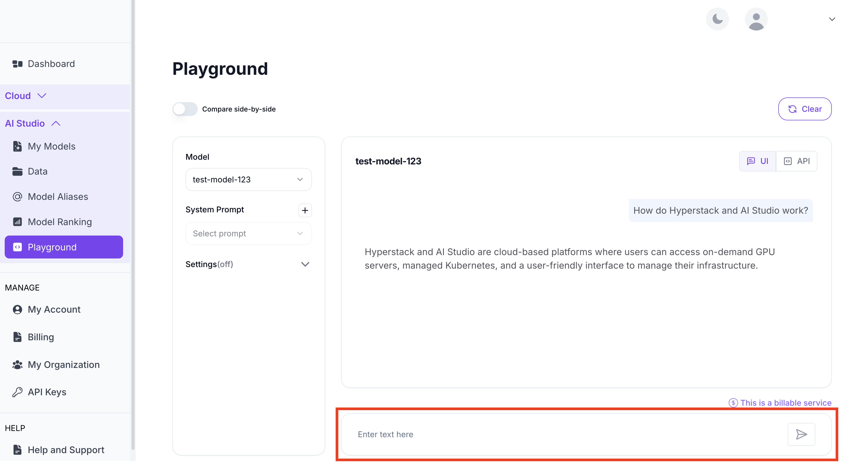
Task: Click the Billing document icon
Action: tap(17, 337)
